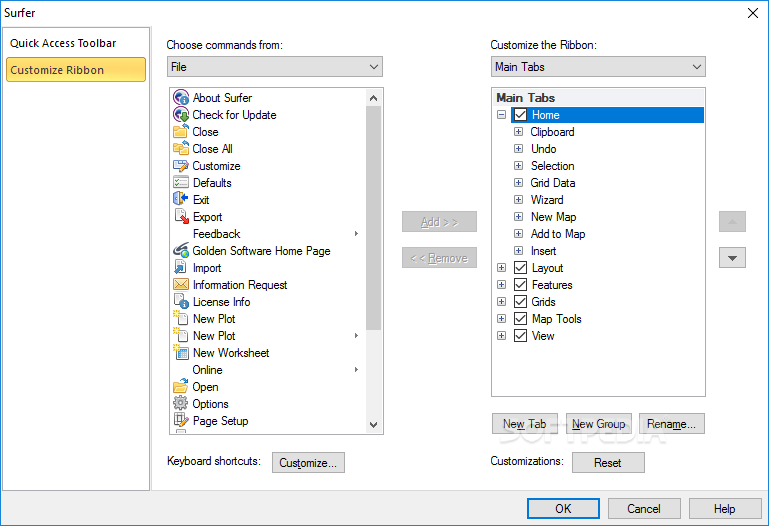769x526 pixels.
Task: Click the Add >> button
Action: point(439,222)
